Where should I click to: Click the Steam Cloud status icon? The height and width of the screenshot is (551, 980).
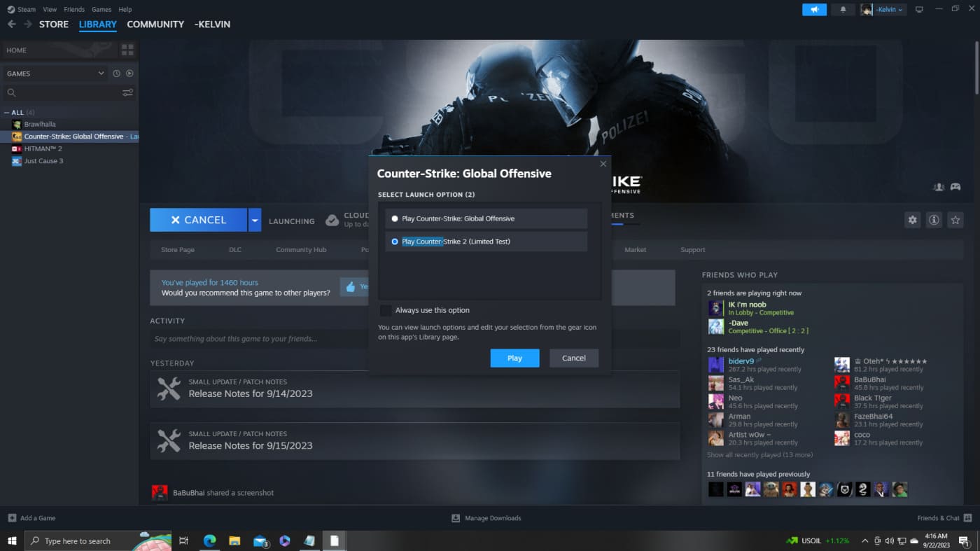(332, 220)
